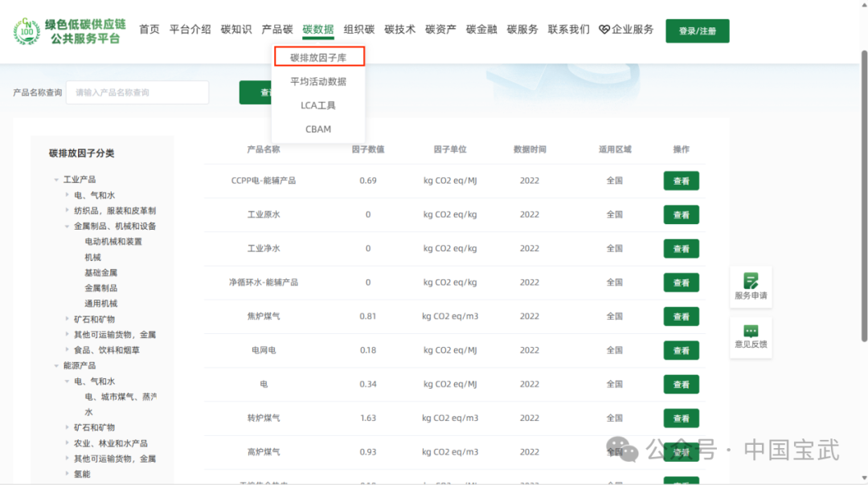
Task: Choose LCA工具 from the dropdown
Action: pos(318,105)
